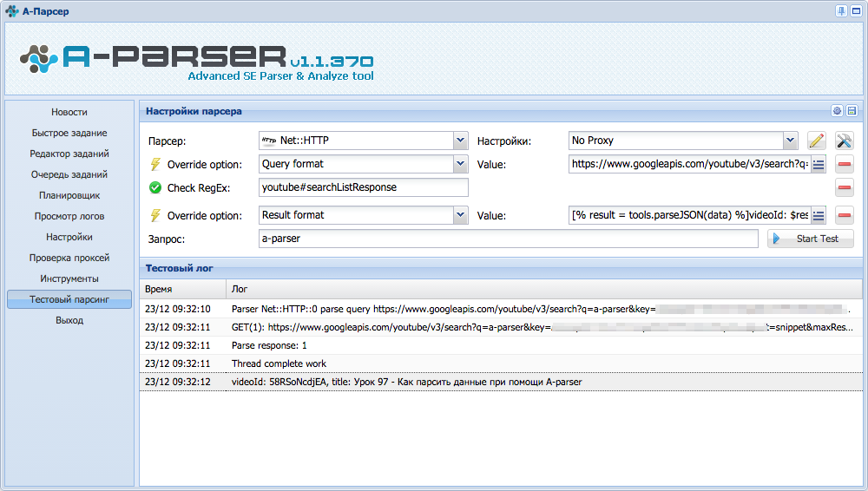Screen dimensions: 868x491
Task: Remove the Query format override option
Action: click(844, 165)
